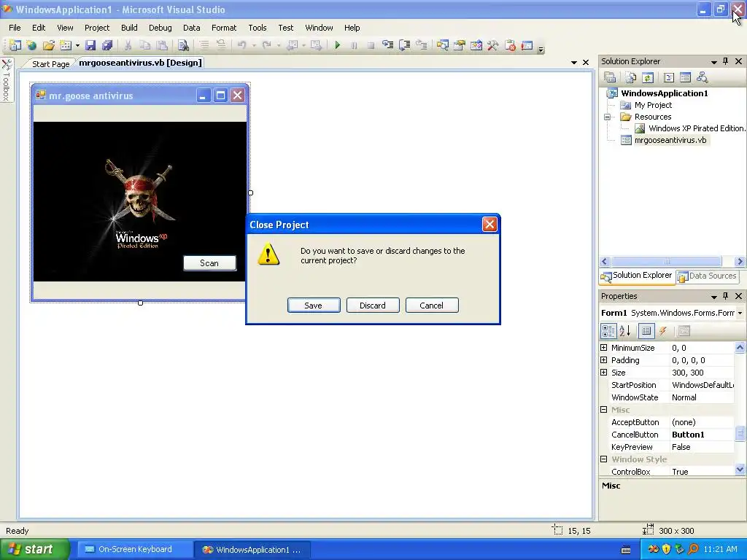747x560 pixels.
Task: Open the File menu
Action: 15,28
